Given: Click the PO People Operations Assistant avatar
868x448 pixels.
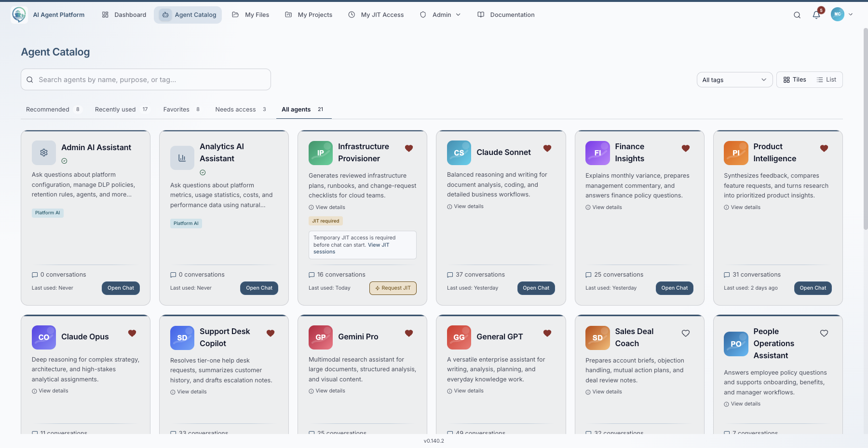Looking at the screenshot, I should (736, 344).
